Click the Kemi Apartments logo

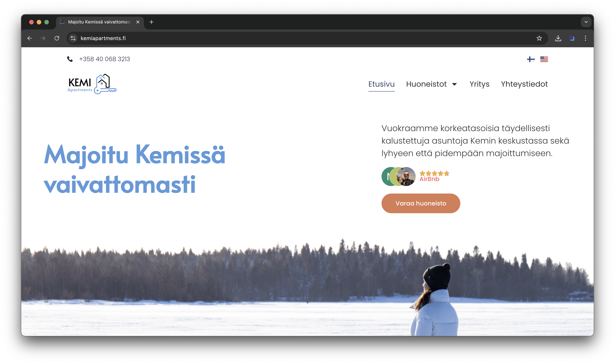[92, 84]
